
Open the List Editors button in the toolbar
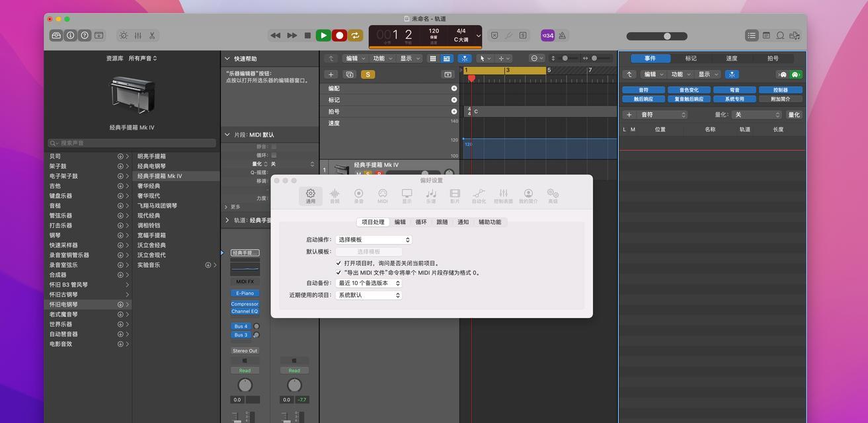point(752,36)
